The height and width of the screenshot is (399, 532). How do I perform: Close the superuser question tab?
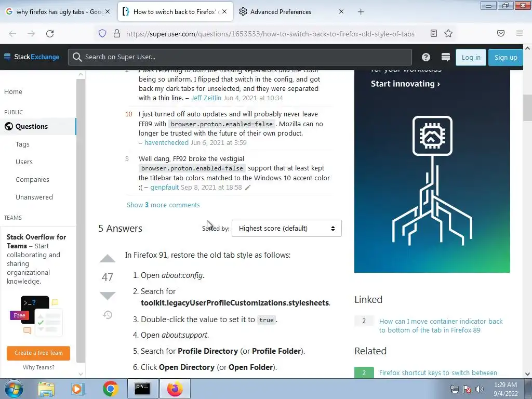tap(224, 11)
